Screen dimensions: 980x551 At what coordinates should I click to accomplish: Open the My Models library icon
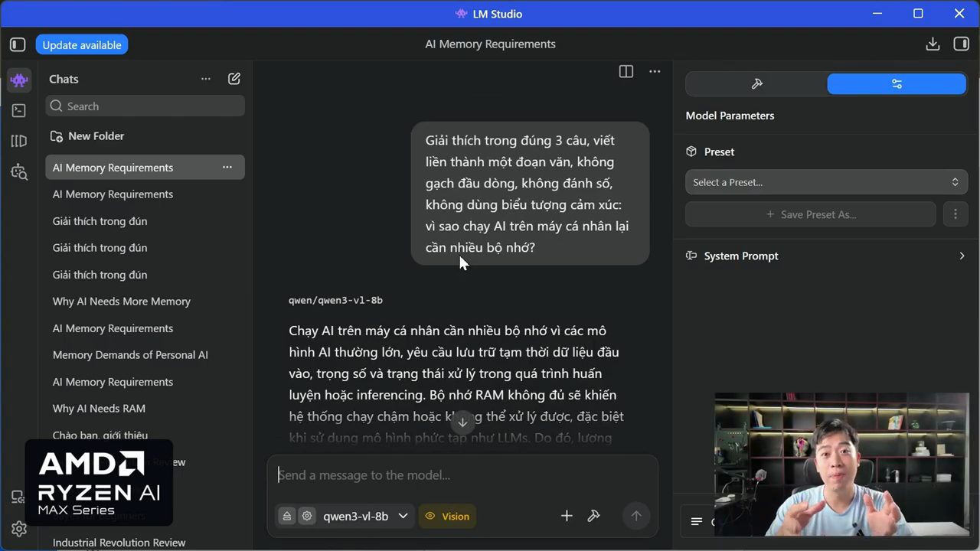tap(19, 141)
